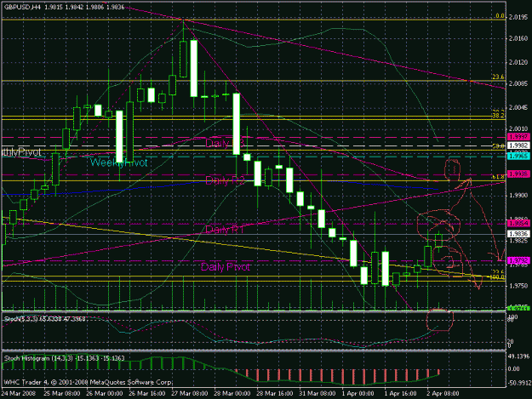Viewport: 532px width, 399px height.
Task: Click the 2.0085 price axis value
Action: pyautogui.click(x=518, y=83)
